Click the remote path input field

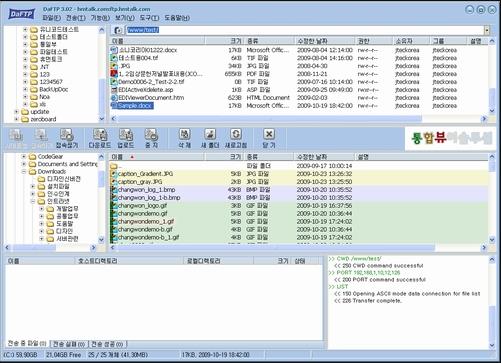point(305,30)
